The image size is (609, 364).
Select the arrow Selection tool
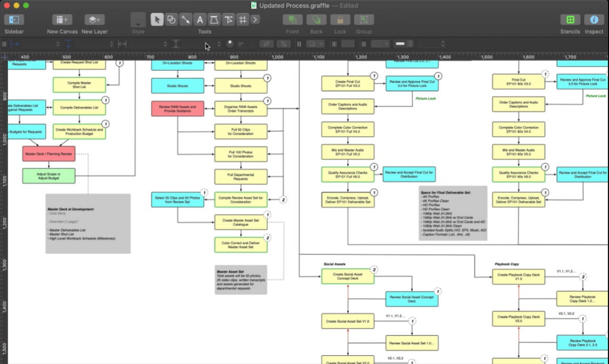click(157, 19)
